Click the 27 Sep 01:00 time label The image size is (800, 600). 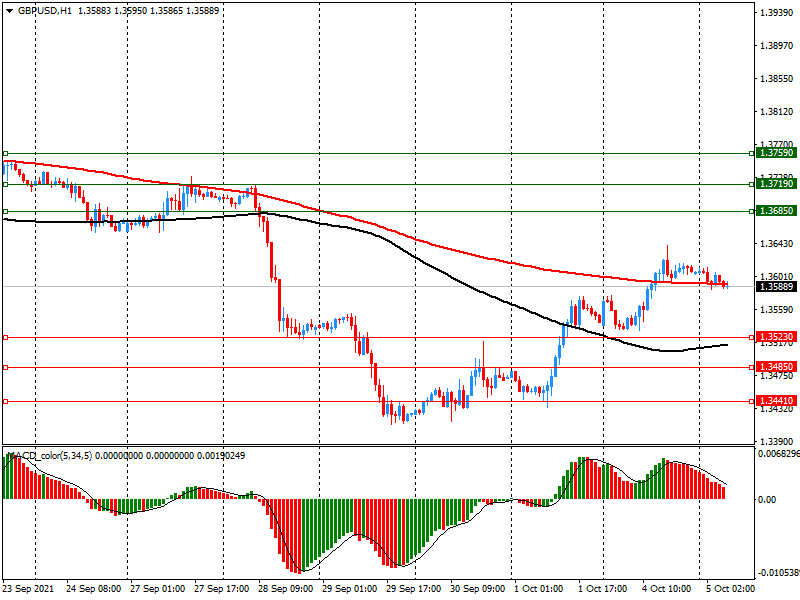pos(157,588)
